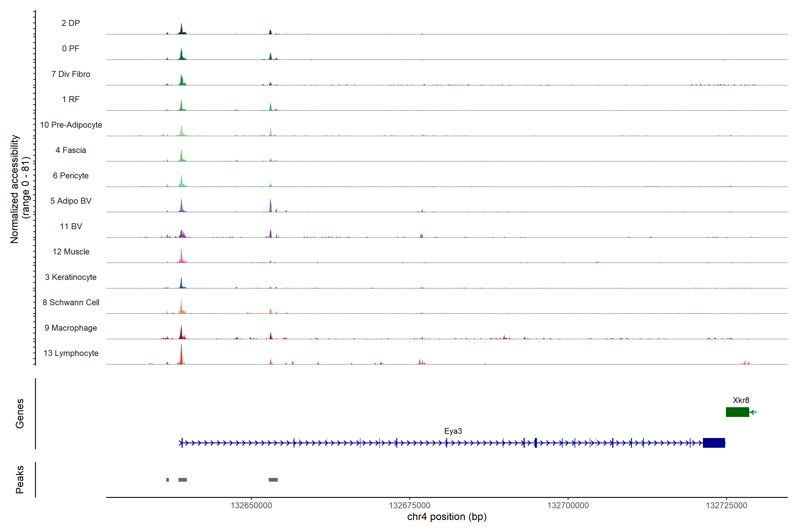Click the middle gray peak box
Image resolution: width=798 pixels, height=532 pixels.
[x=182, y=480]
